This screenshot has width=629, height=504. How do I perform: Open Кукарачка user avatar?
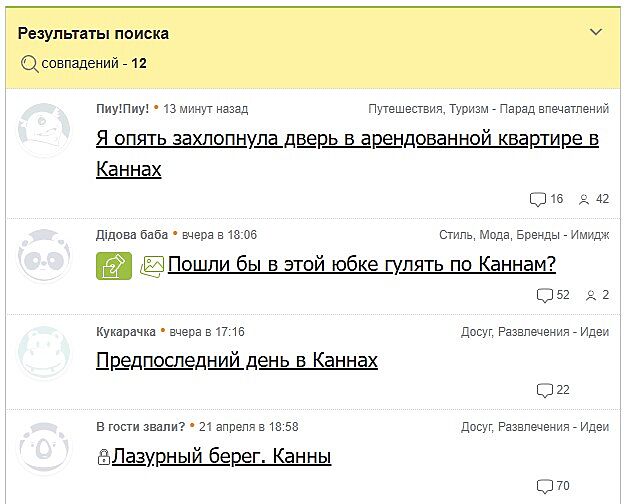click(x=44, y=351)
